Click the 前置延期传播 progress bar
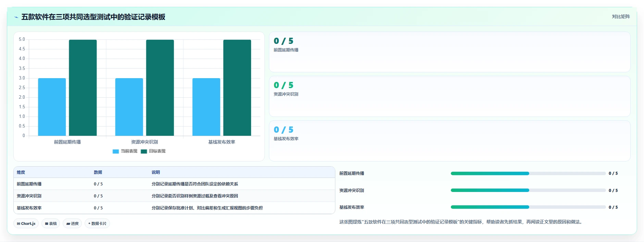The image size is (644, 242). click(528, 173)
